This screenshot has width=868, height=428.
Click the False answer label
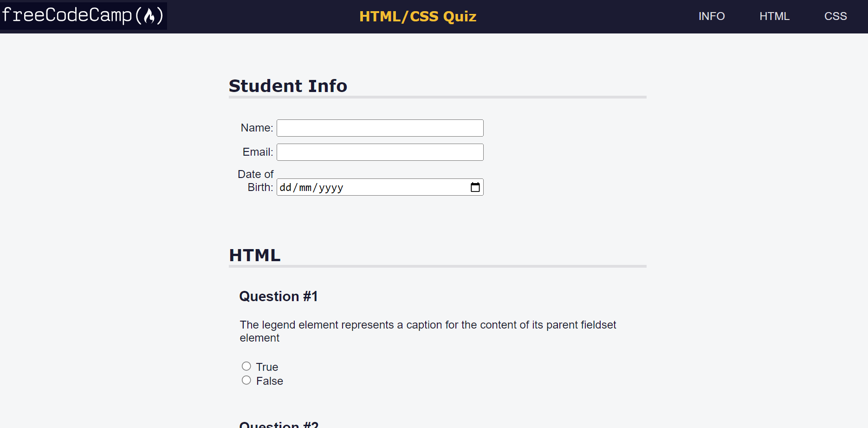[270, 381]
